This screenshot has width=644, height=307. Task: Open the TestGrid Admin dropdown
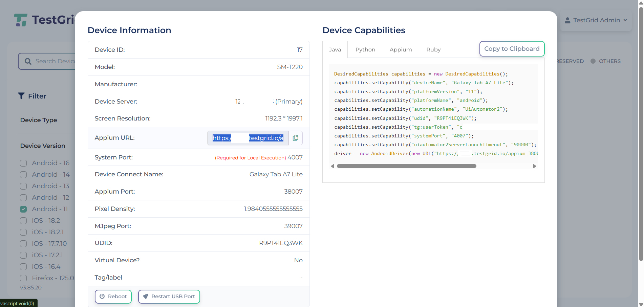(x=596, y=20)
